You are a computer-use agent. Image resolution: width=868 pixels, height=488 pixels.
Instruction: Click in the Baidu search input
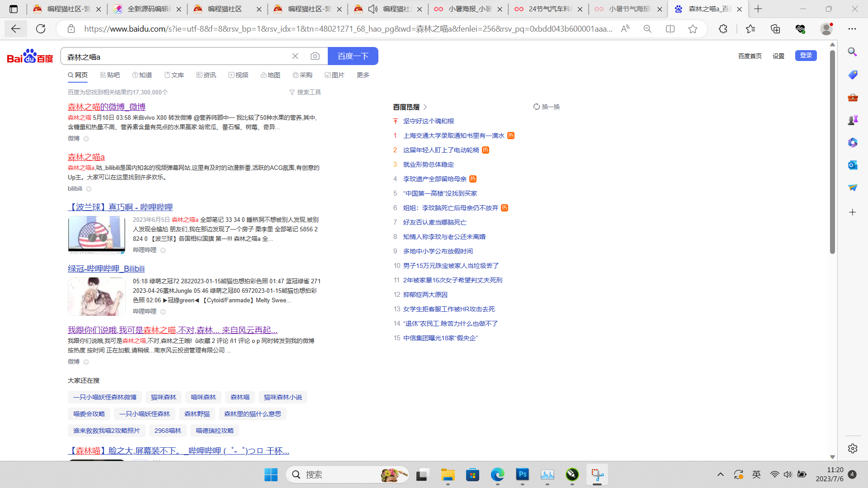pyautogui.click(x=176, y=57)
